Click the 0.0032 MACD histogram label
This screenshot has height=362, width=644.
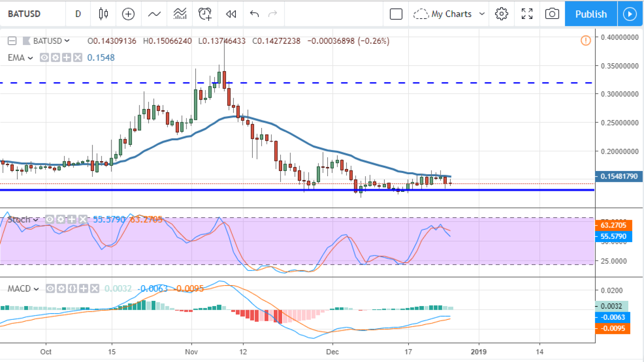click(x=611, y=306)
